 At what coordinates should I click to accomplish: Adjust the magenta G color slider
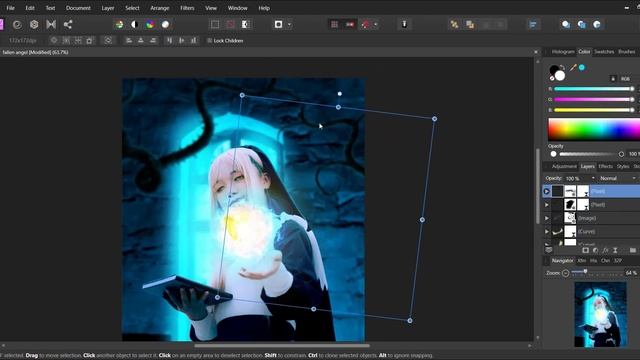(x=594, y=99)
